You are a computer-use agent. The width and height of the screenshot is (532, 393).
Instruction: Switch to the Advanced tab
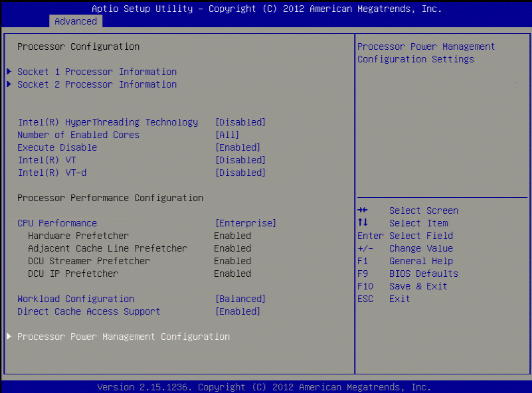76,21
